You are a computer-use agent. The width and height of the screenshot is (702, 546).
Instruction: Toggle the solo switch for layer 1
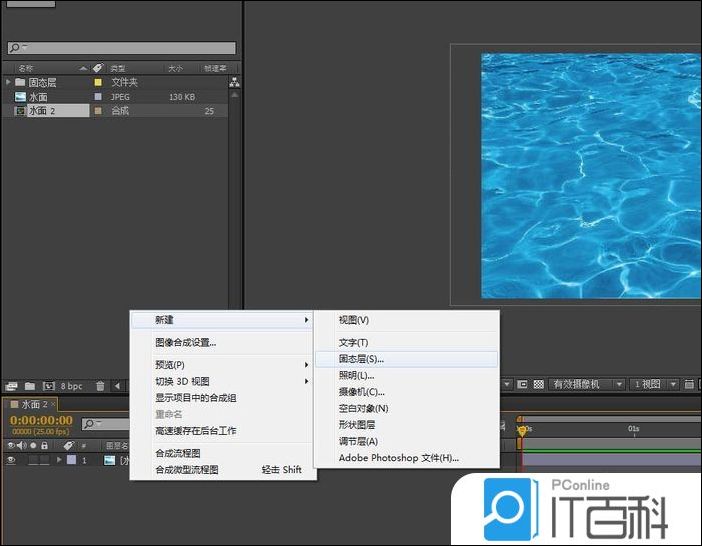point(33,460)
